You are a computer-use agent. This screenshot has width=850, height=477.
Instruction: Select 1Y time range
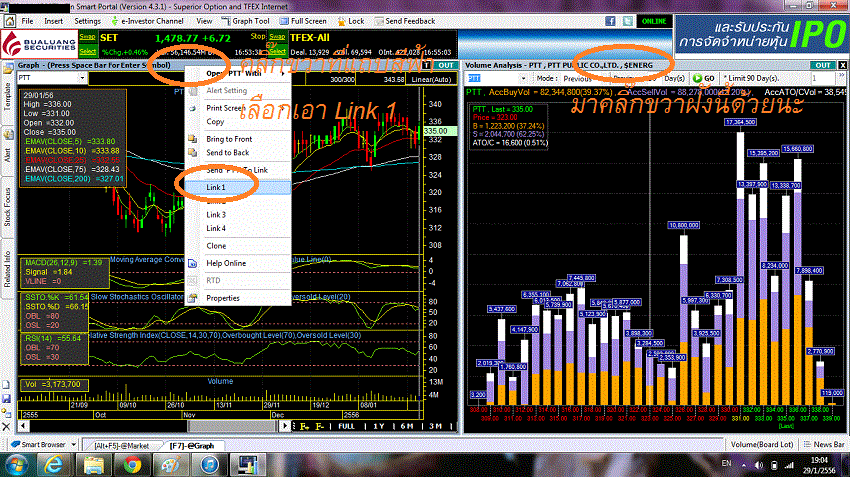point(379,426)
